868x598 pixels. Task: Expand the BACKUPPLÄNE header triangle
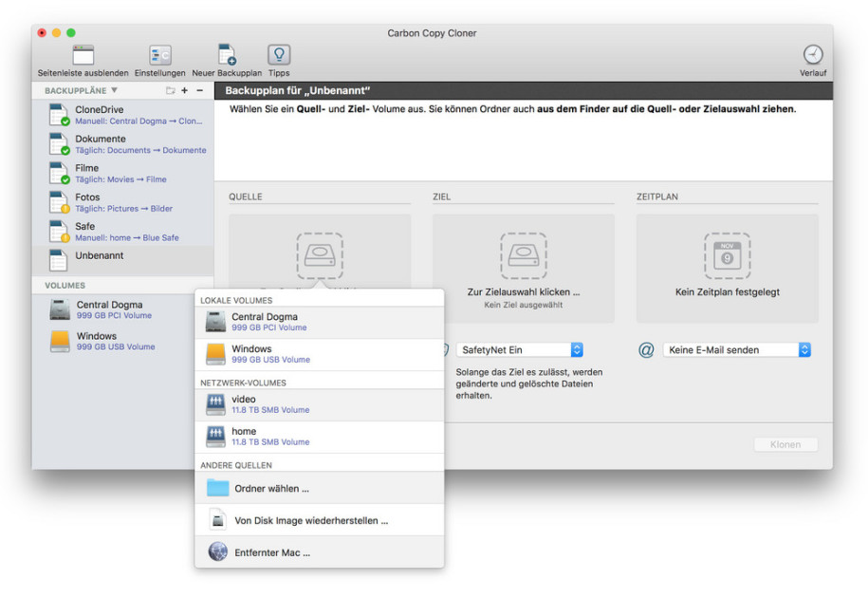click(x=114, y=89)
